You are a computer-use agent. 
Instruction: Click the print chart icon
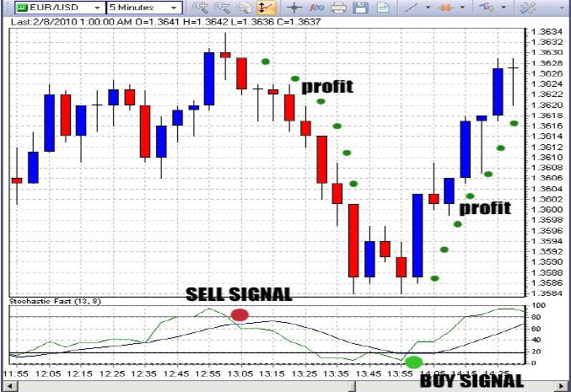pyautogui.click(x=338, y=8)
